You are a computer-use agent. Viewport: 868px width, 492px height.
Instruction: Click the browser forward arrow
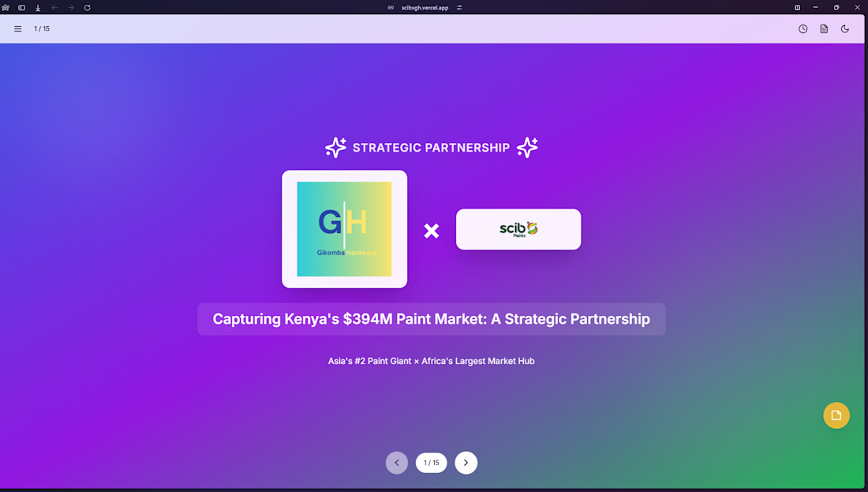tap(71, 8)
